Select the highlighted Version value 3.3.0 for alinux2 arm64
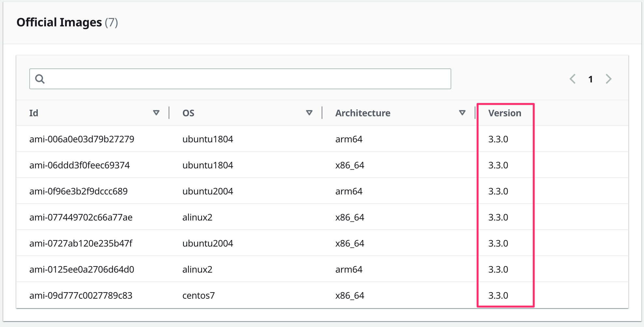Viewport: 644px width, 327px height. 498,269
